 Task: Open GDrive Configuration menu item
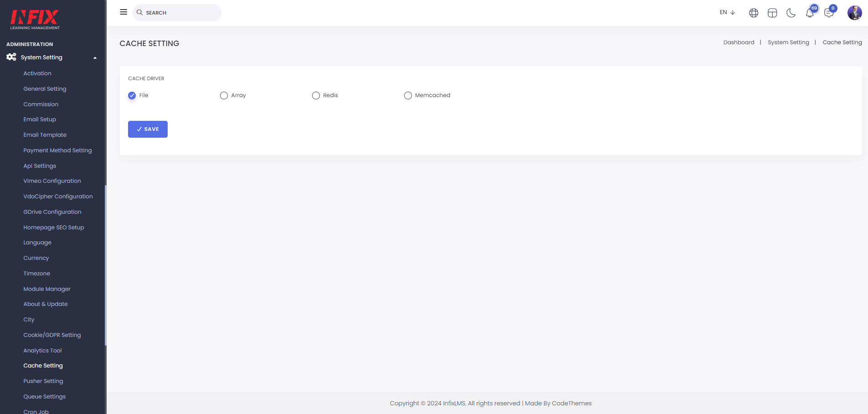pos(52,212)
